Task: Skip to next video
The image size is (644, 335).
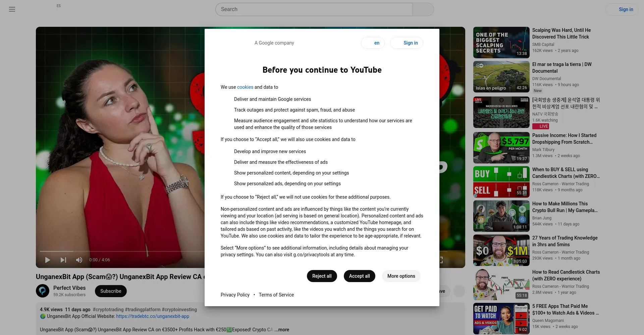Action: coord(63,260)
